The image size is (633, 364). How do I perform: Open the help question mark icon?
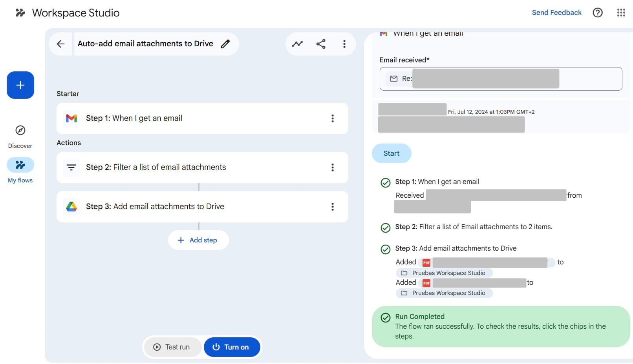(597, 13)
